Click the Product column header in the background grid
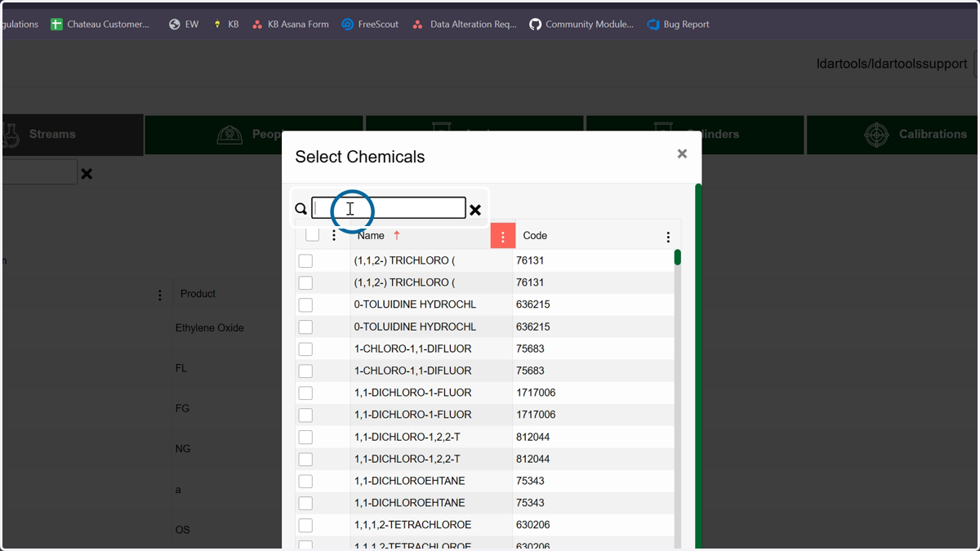The image size is (980, 551). [198, 294]
